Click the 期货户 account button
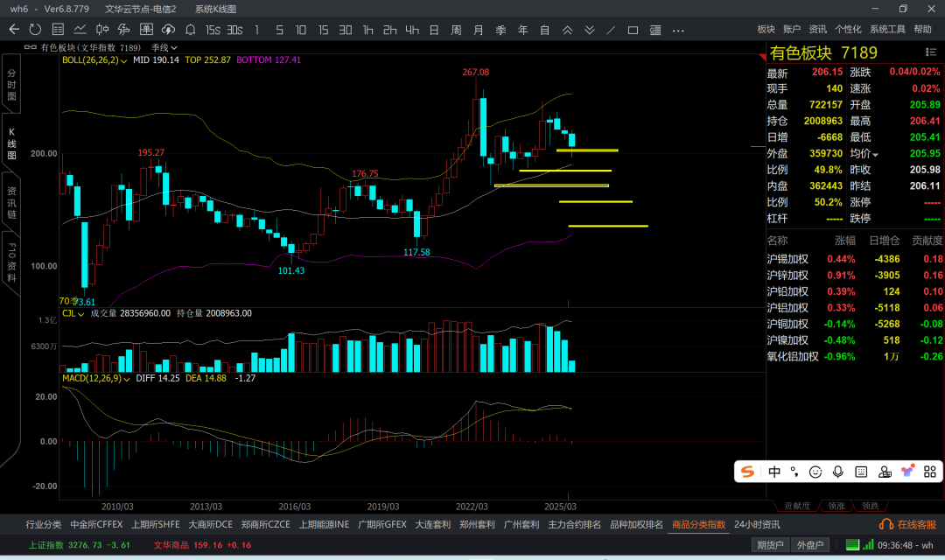The width and height of the screenshot is (945, 560). pos(770,545)
